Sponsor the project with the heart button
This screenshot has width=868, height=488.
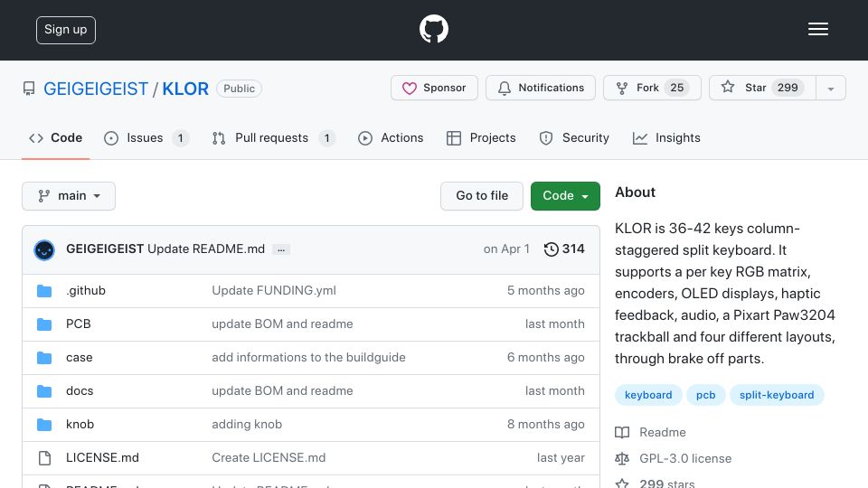[x=434, y=88]
